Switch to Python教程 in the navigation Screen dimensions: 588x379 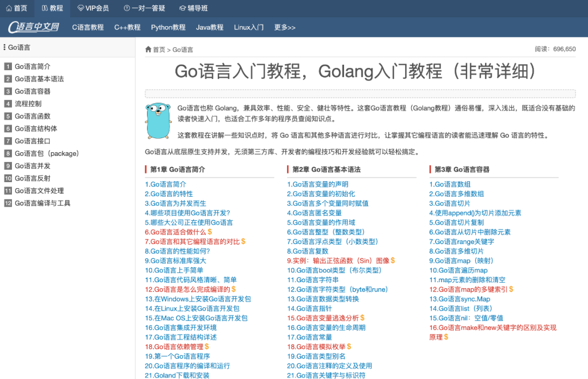click(168, 27)
